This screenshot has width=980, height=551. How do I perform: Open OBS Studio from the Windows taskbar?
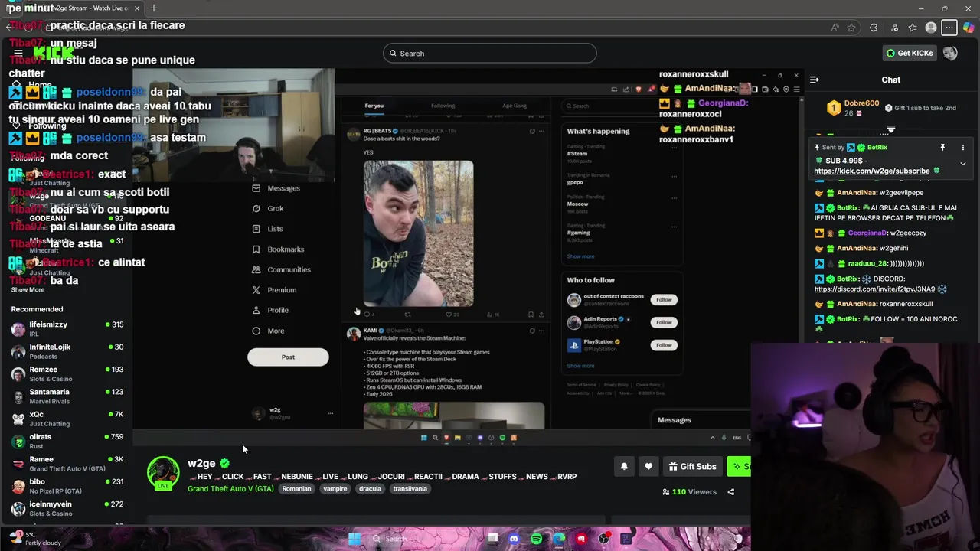604,539
